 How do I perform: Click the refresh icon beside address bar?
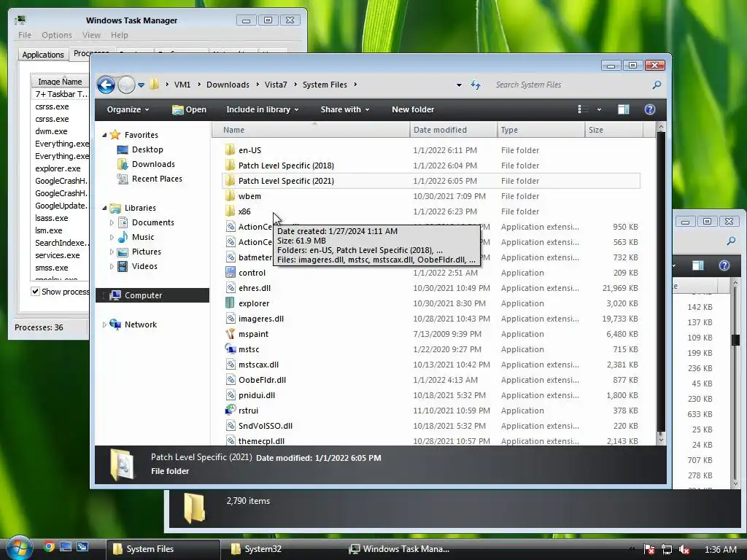(476, 85)
